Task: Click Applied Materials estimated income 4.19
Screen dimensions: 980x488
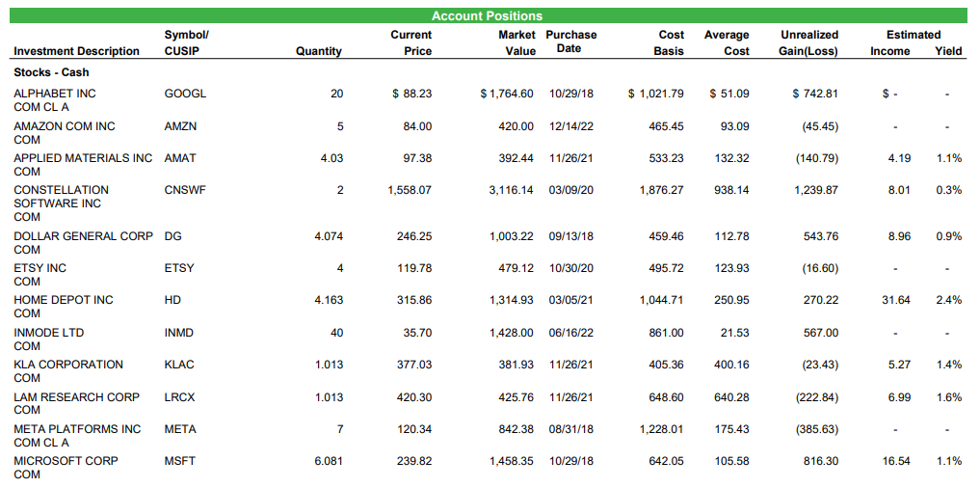Action: (900, 158)
